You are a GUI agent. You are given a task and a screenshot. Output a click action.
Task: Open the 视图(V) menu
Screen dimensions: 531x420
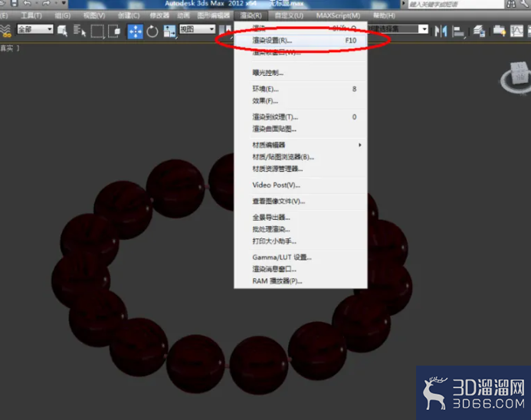(94, 15)
